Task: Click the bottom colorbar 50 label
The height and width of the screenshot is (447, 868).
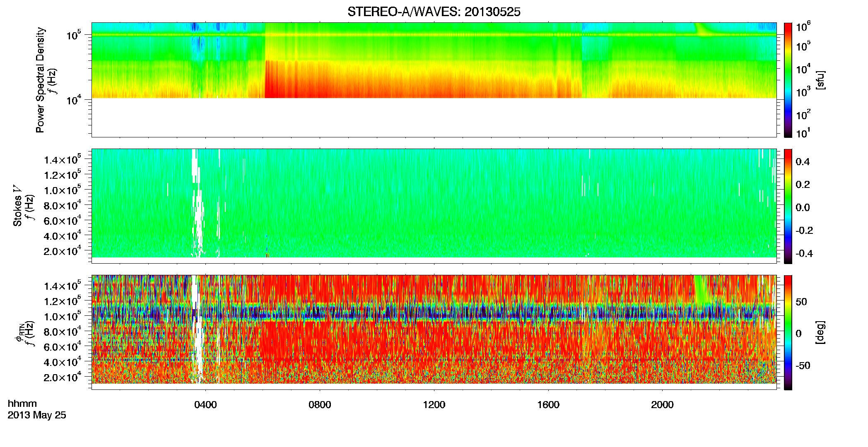Action: tap(801, 302)
